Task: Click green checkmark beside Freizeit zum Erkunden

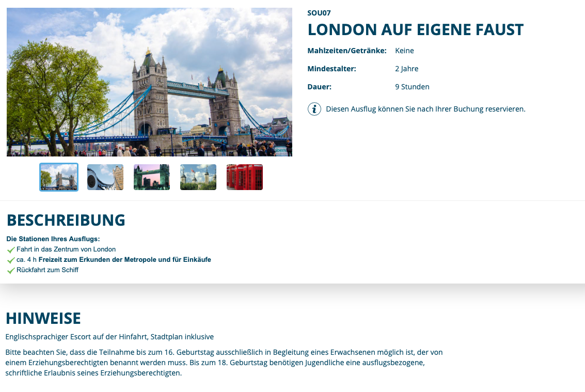Action: click(11, 260)
